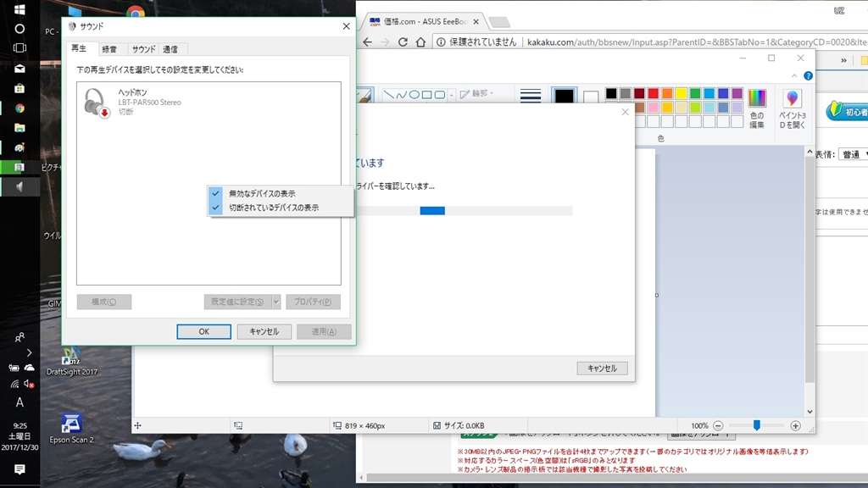Toggle 無効なデバイスの表示 checked item
Viewport: 868px width, 488px height.
(281, 194)
